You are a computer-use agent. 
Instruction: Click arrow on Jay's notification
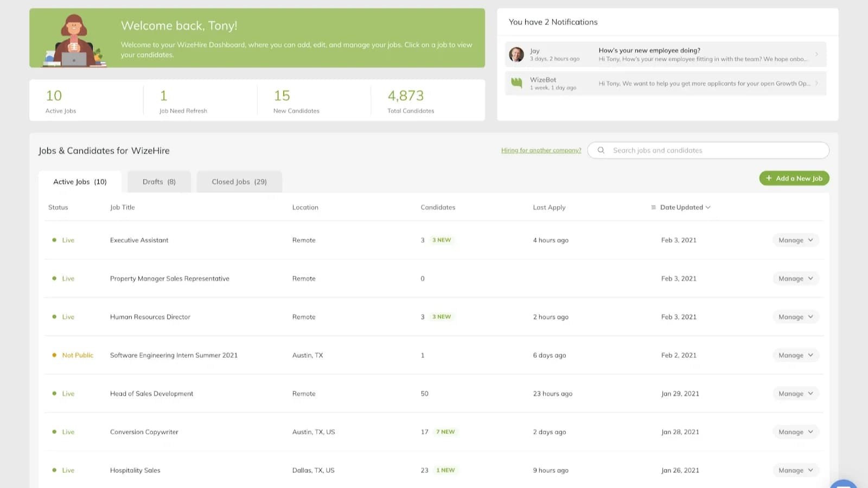(816, 54)
